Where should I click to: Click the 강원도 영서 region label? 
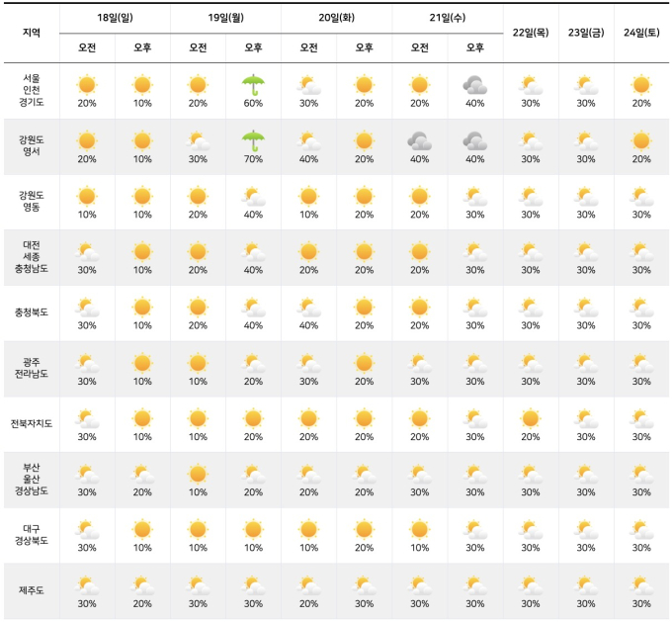point(32,145)
